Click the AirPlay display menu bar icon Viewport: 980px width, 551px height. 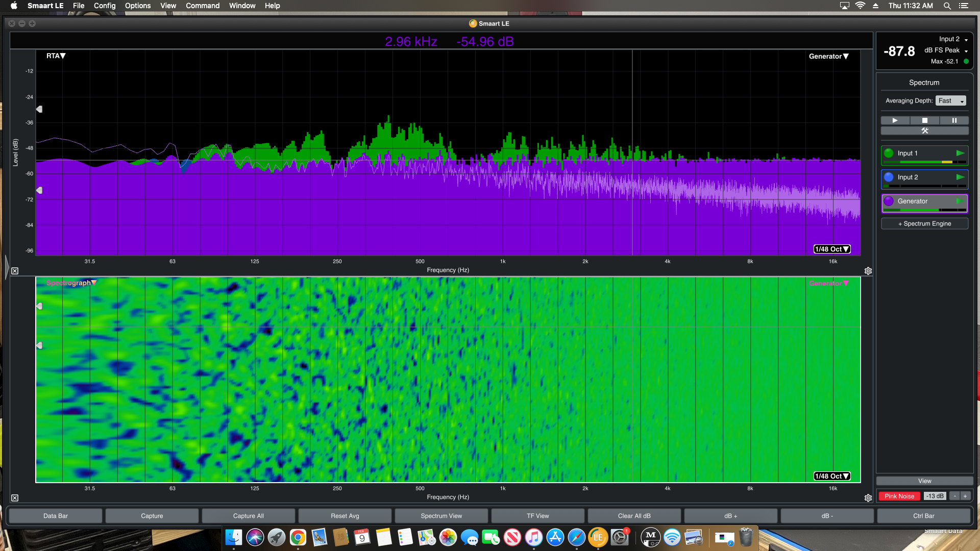(x=845, y=6)
